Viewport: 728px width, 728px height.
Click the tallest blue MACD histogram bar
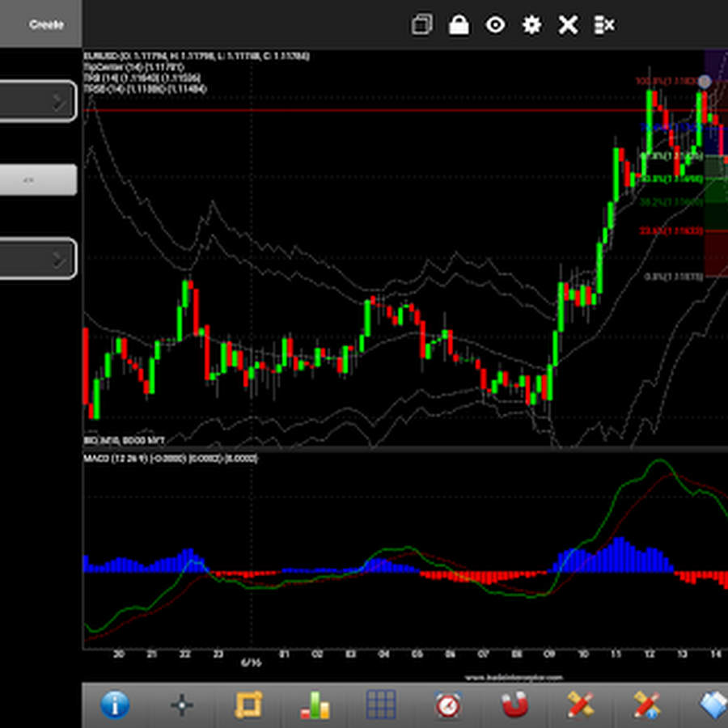[x=619, y=554]
